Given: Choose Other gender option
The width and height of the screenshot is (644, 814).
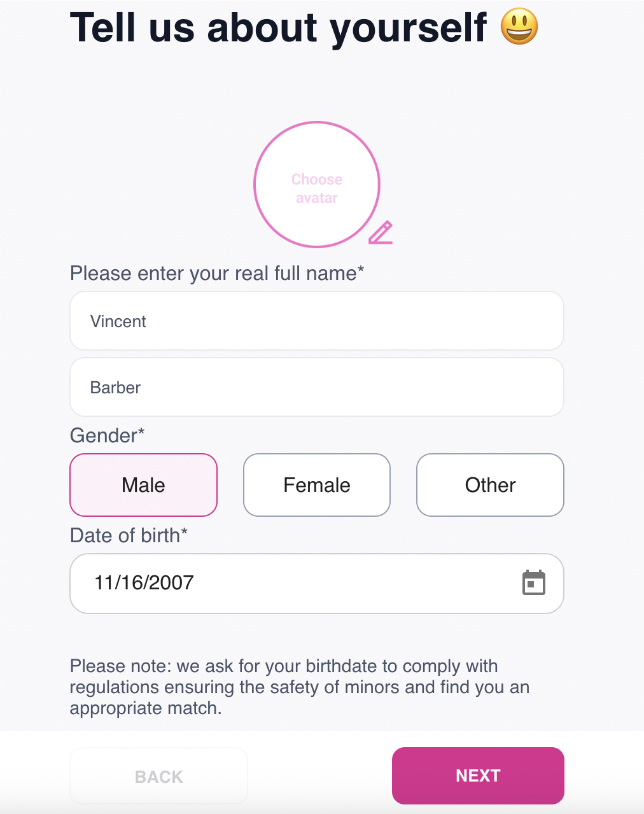Looking at the screenshot, I should pyautogui.click(x=490, y=485).
